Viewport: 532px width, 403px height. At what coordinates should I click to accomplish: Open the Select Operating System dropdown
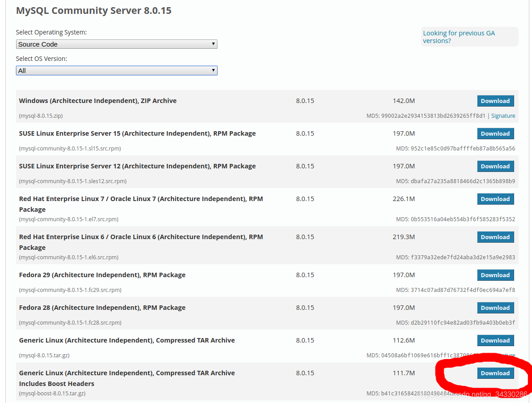coord(116,44)
